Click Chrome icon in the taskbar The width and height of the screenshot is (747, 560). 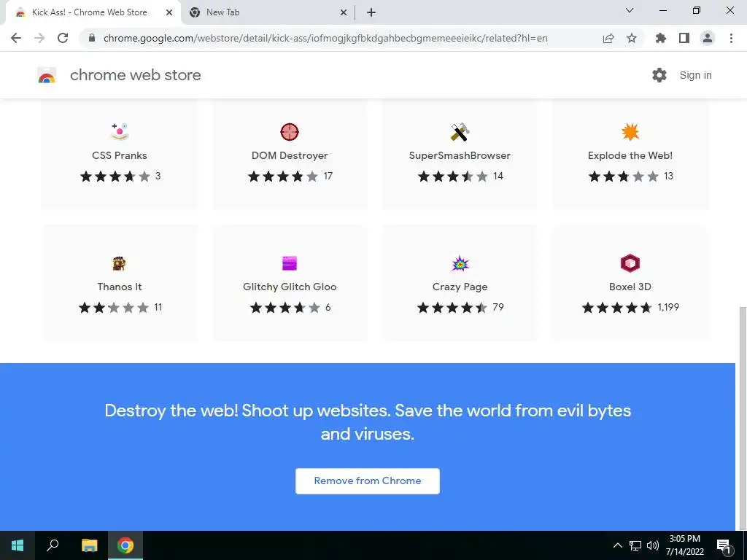coord(125,545)
